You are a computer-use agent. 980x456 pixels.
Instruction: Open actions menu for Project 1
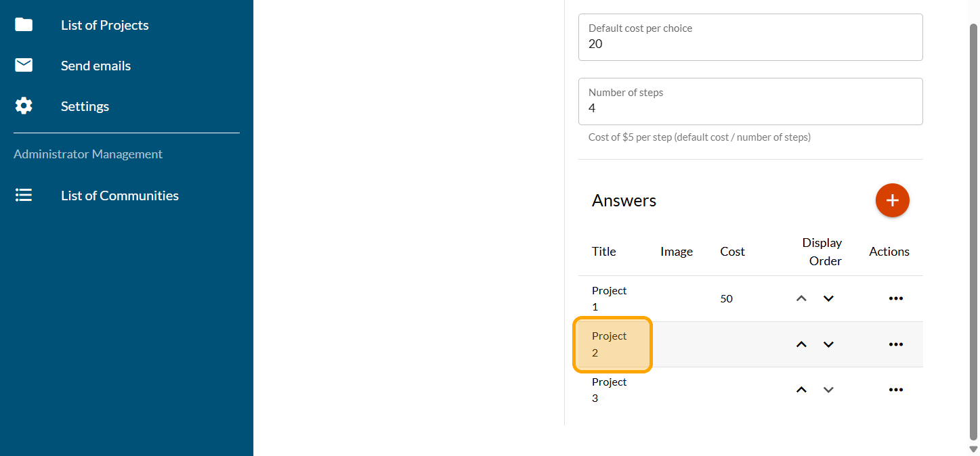point(895,298)
